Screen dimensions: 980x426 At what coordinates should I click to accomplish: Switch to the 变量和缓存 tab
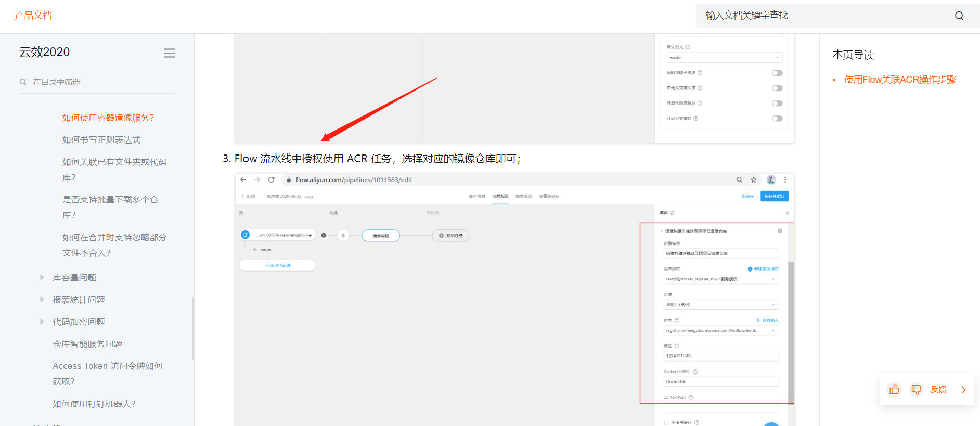point(549,196)
